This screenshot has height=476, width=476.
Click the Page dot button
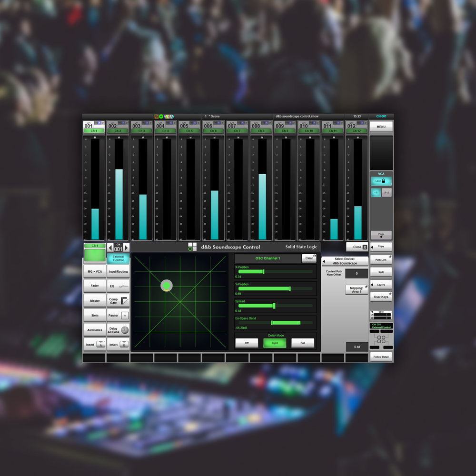381,235
